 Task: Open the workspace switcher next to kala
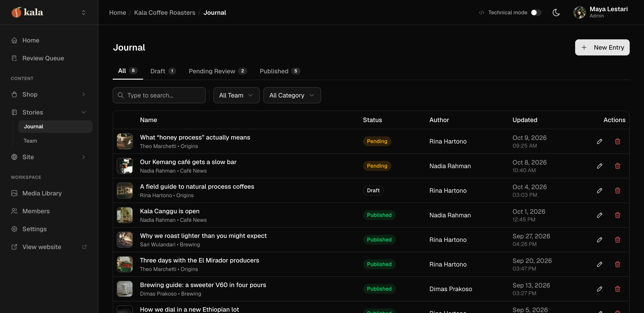pos(83,13)
